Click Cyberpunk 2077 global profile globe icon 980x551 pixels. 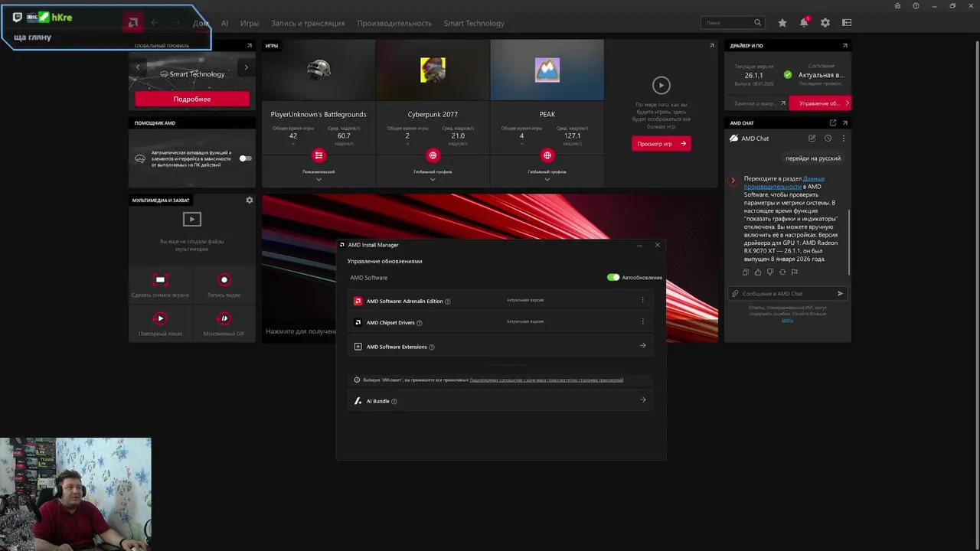tap(433, 155)
